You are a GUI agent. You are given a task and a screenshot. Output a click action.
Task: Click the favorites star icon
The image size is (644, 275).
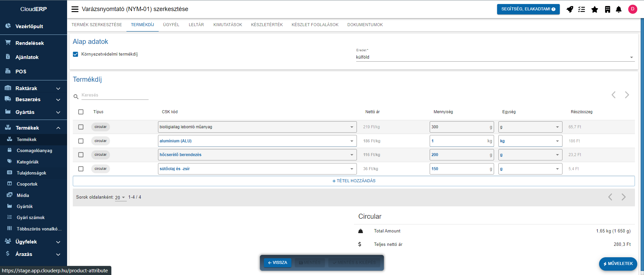pos(595,9)
